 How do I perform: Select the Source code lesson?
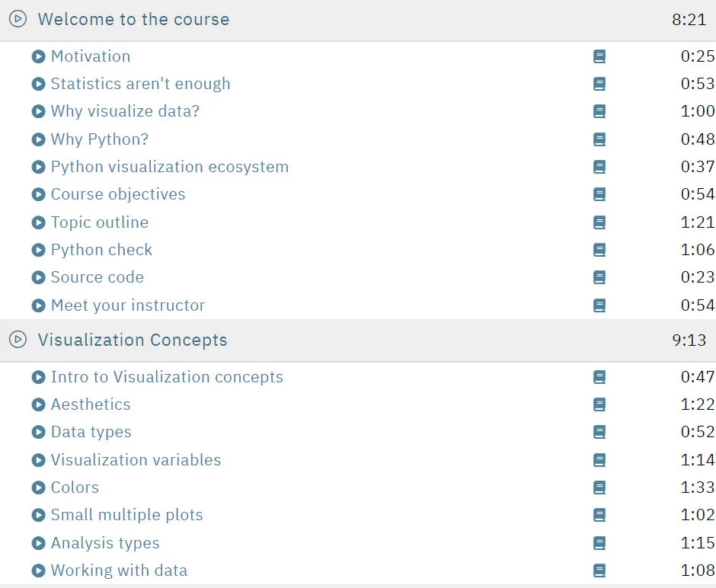[x=97, y=277]
